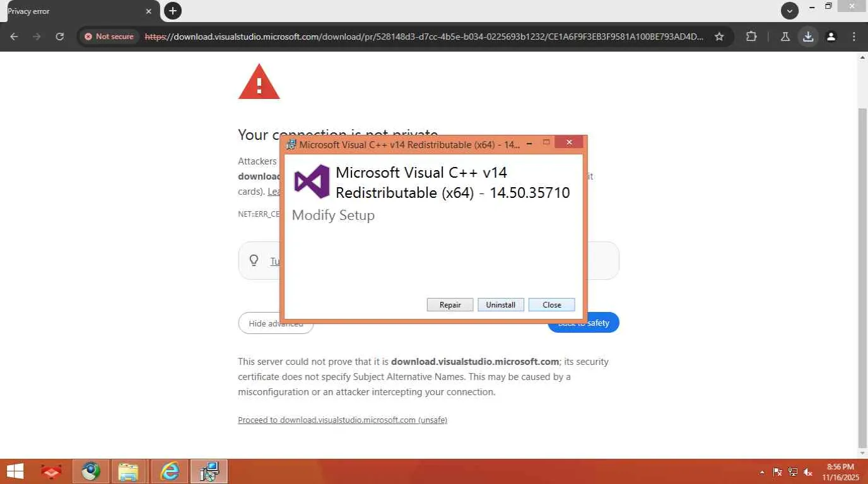Screen dimensions: 868x484
Task: Select the Privacy error browser tab
Action: point(80,11)
